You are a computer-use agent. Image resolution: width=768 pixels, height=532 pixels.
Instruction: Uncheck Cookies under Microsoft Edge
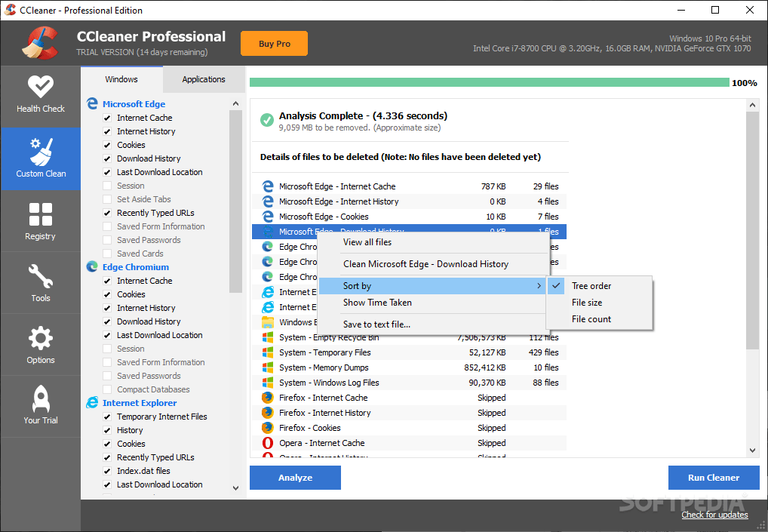coord(107,144)
